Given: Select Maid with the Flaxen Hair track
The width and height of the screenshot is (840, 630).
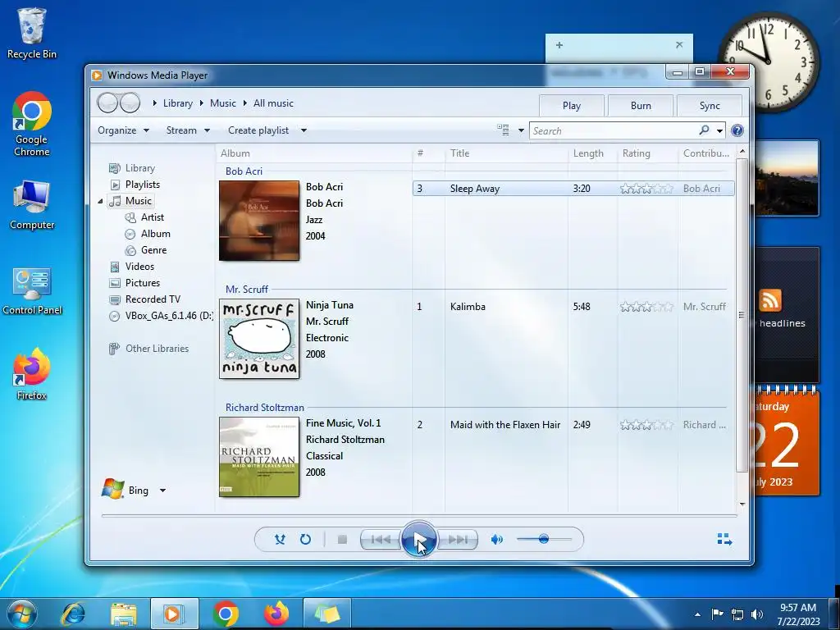Looking at the screenshot, I should pos(573,425).
